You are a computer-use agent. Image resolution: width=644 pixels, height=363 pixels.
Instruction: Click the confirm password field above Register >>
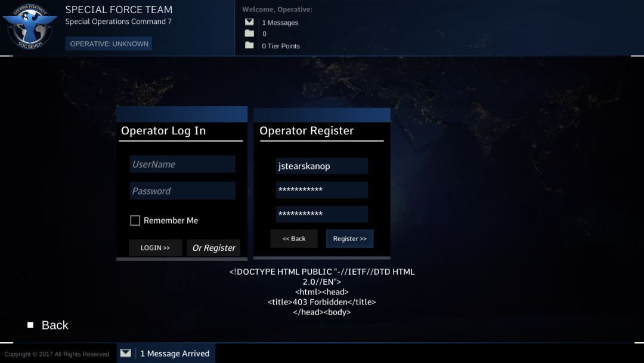[322, 214]
